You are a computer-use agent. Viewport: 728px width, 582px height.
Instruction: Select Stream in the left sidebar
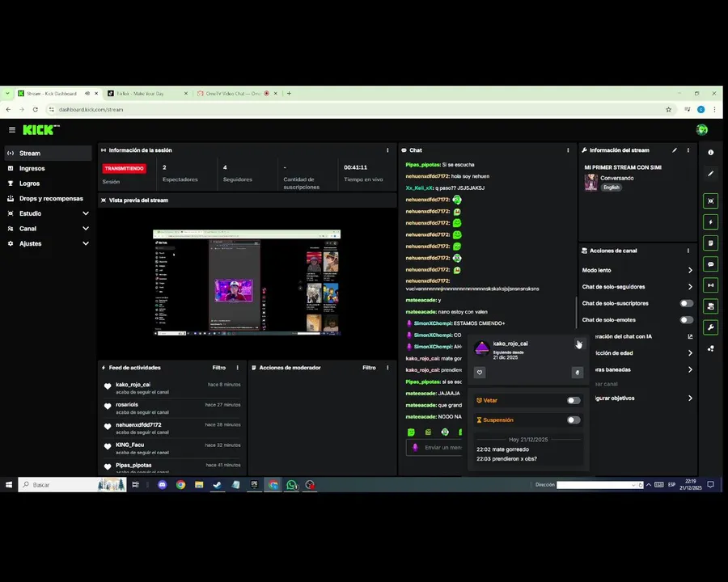pos(49,153)
